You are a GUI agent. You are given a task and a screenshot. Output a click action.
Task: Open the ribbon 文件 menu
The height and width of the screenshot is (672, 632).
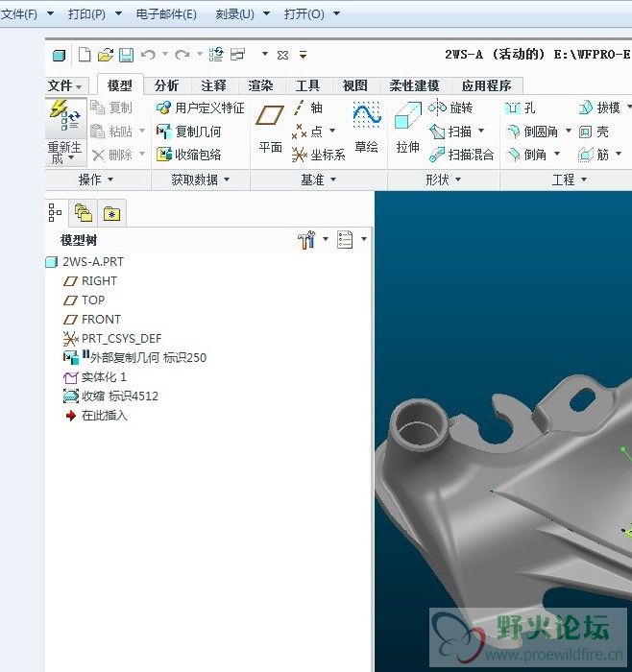65,85
